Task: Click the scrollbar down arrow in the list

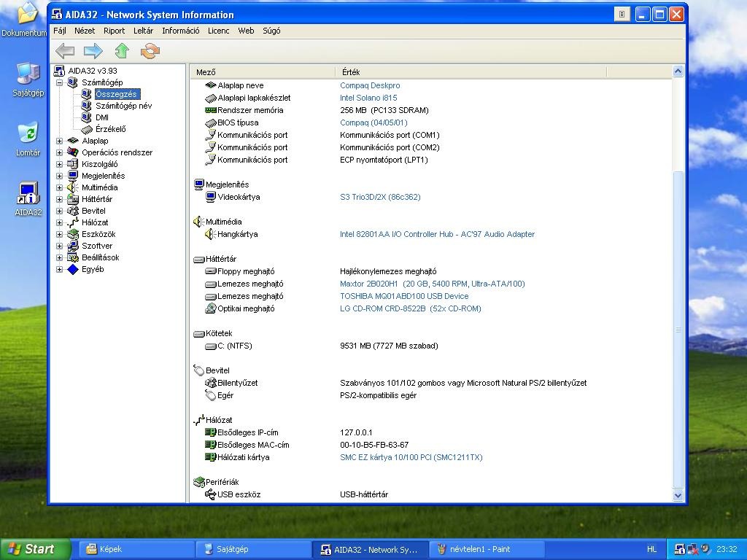Action: 678,495
